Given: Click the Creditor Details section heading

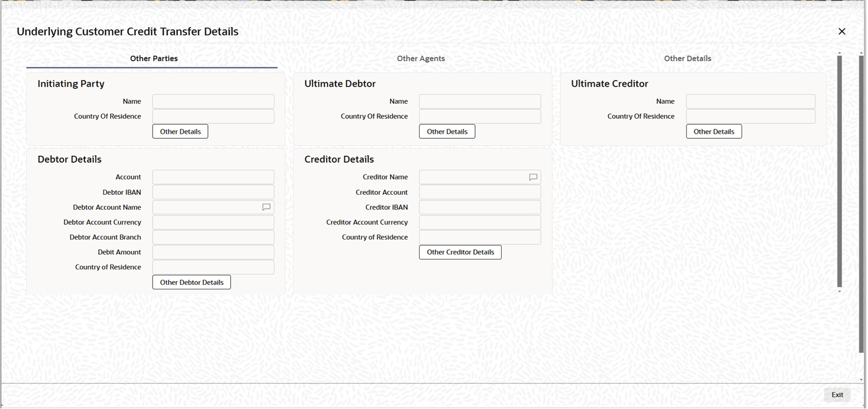Looking at the screenshot, I should coord(339,159).
